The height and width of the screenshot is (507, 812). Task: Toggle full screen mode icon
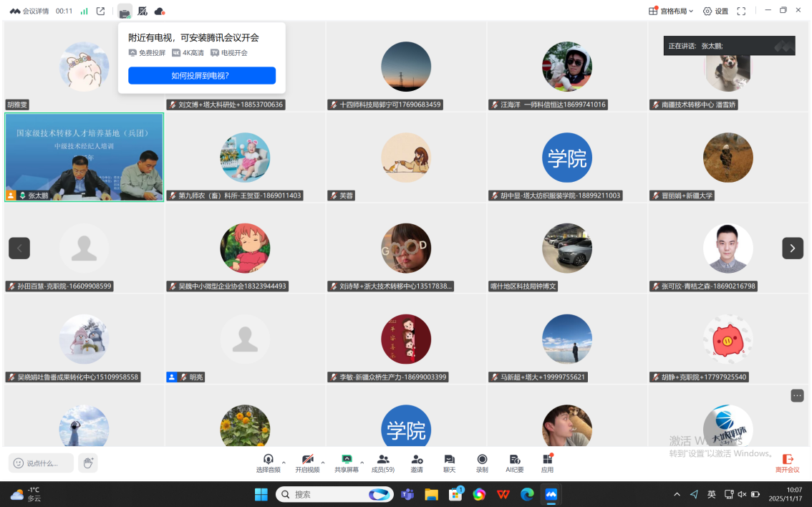click(741, 11)
